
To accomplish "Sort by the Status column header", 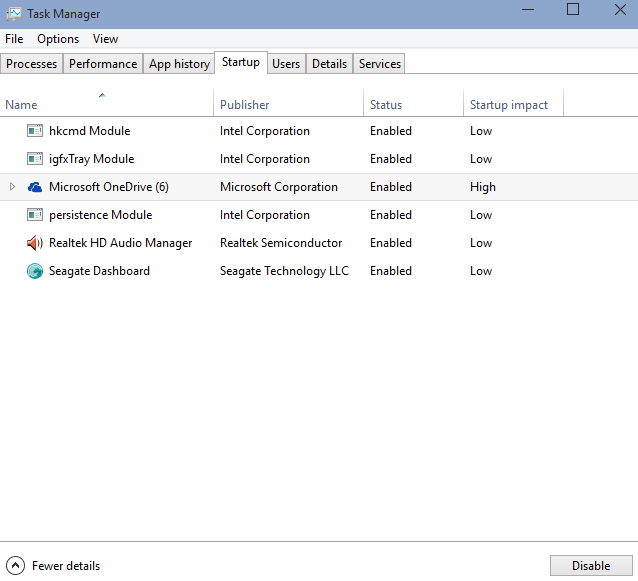I will point(386,105).
